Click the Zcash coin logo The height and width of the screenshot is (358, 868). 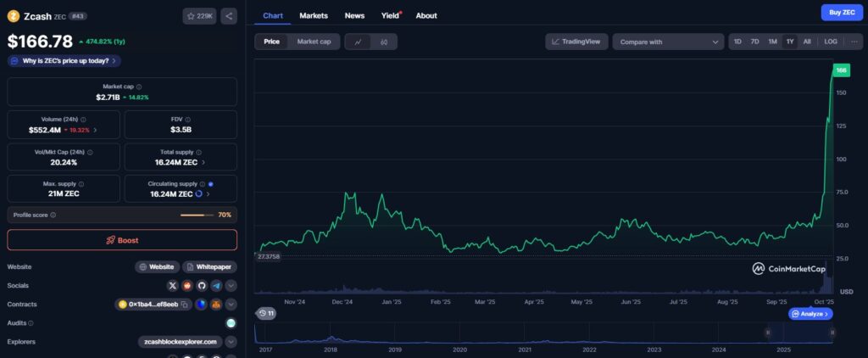click(x=14, y=16)
